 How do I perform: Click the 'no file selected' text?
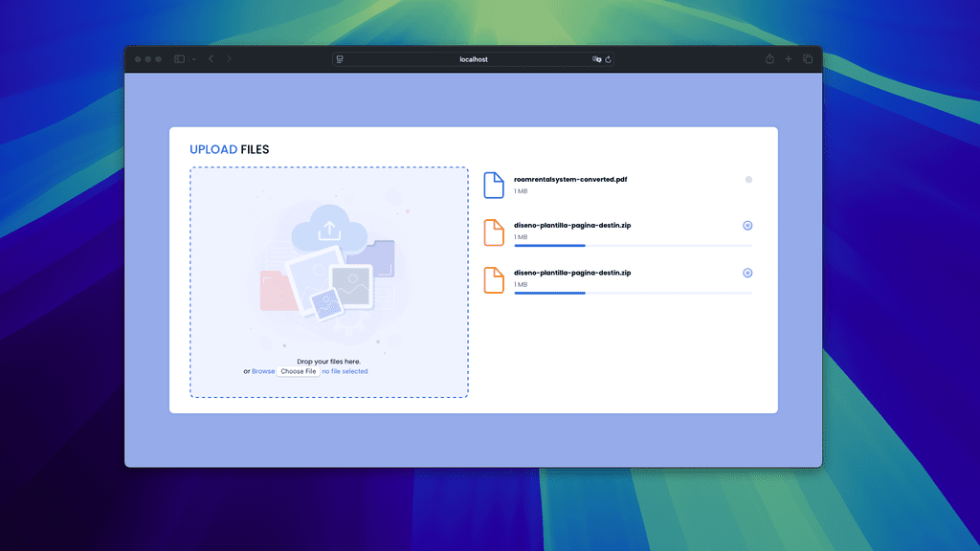[x=345, y=371]
